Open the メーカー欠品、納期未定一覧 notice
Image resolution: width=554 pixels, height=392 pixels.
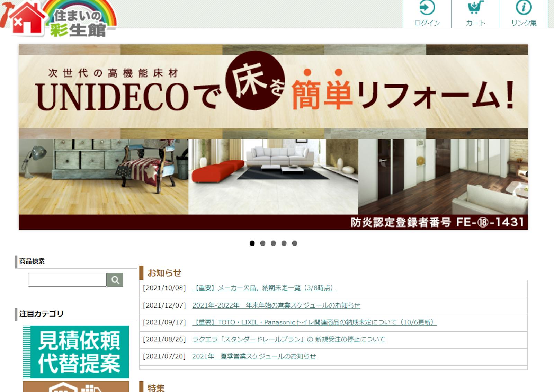[264, 288]
